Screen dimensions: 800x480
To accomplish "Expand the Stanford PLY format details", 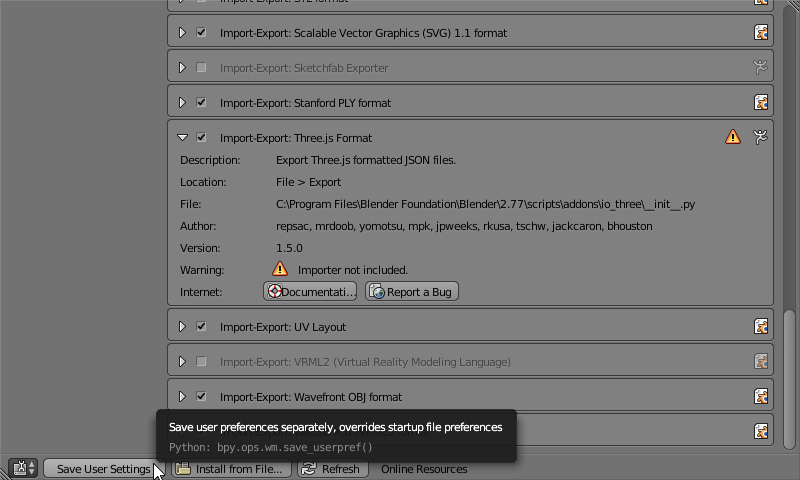I will coord(182,103).
